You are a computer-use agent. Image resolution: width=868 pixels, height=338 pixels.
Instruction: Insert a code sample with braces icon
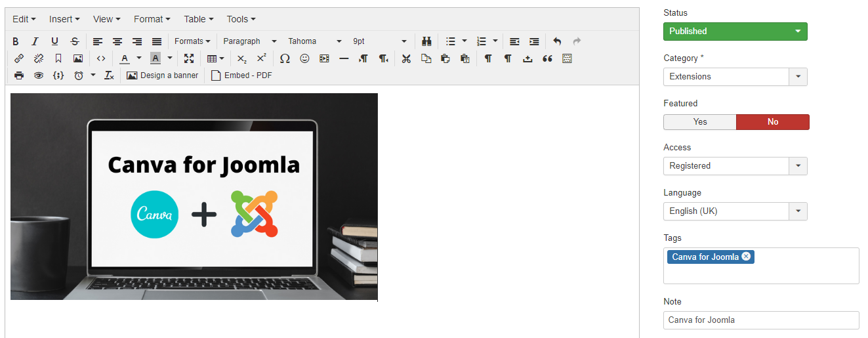(58, 75)
